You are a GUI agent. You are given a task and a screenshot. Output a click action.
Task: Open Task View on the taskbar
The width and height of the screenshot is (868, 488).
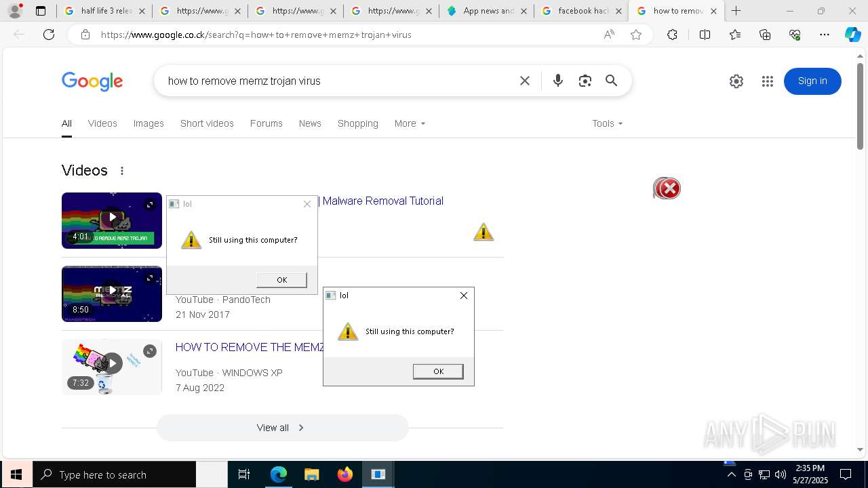pyautogui.click(x=244, y=474)
